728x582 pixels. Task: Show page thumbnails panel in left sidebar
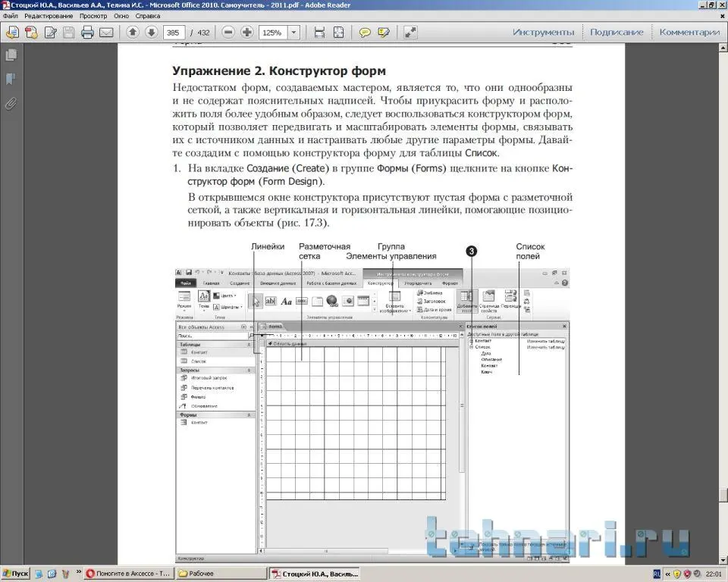(11, 55)
